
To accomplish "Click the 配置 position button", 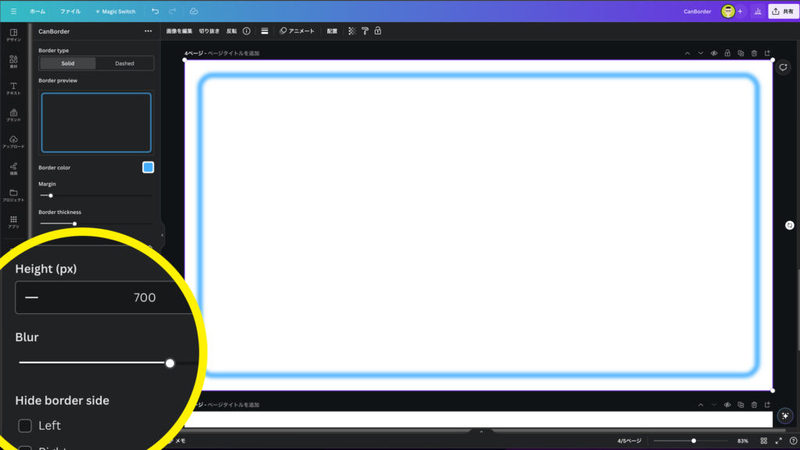I will (x=332, y=31).
